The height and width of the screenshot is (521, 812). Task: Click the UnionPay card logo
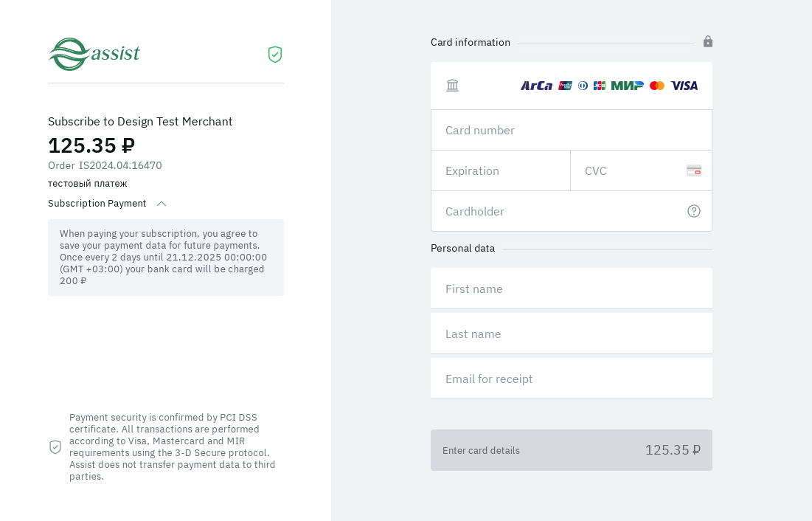(565, 86)
